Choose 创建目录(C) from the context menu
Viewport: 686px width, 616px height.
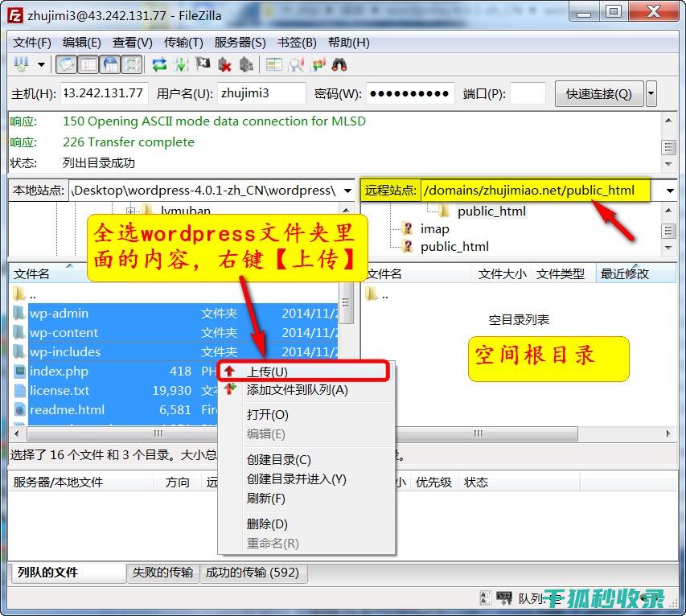point(306,459)
